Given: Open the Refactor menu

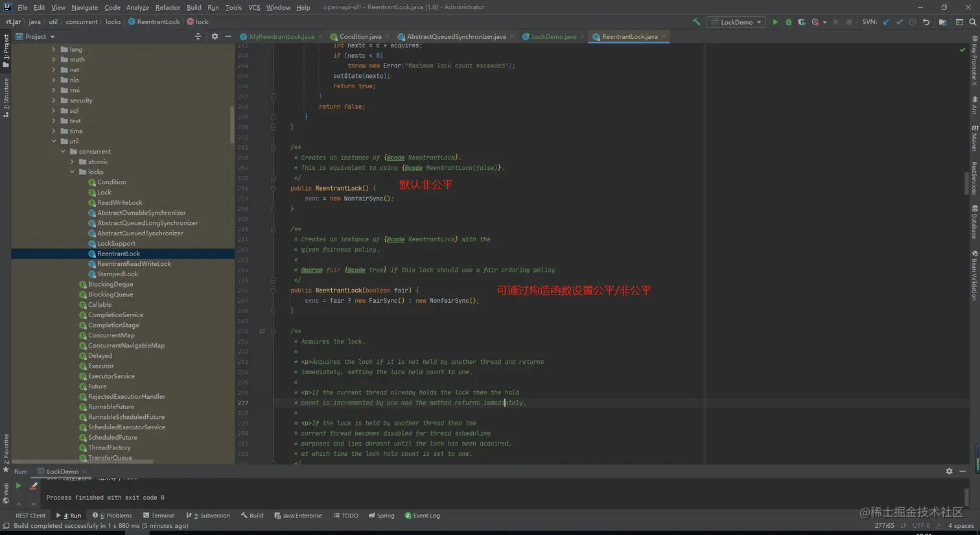Looking at the screenshot, I should (x=167, y=7).
